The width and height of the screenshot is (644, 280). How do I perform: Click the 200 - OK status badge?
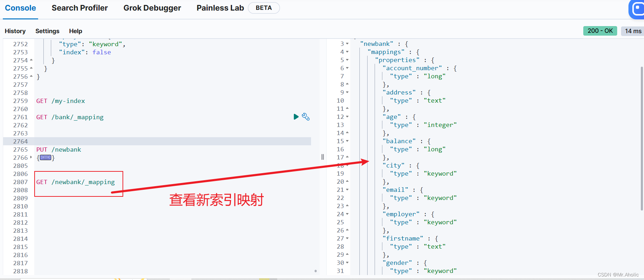(600, 31)
